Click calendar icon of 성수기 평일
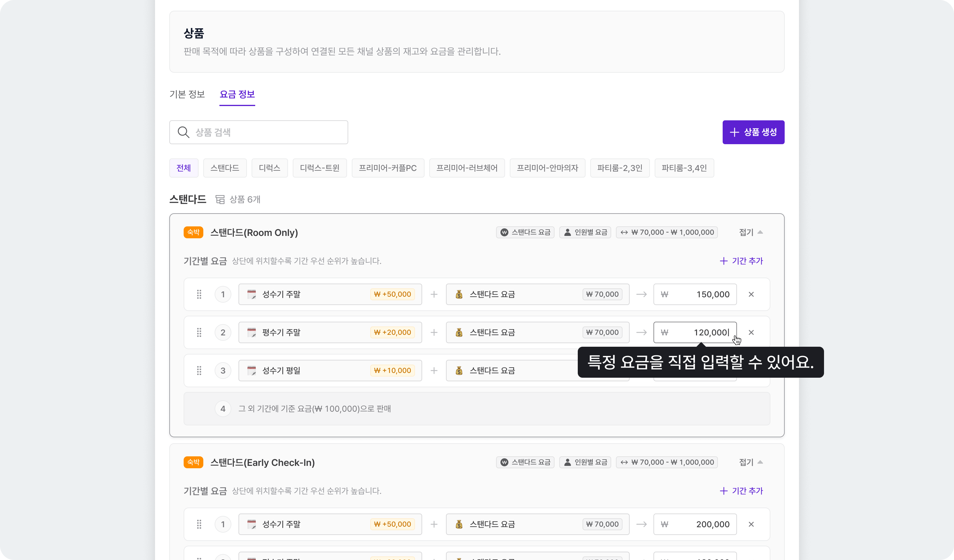 pos(251,371)
